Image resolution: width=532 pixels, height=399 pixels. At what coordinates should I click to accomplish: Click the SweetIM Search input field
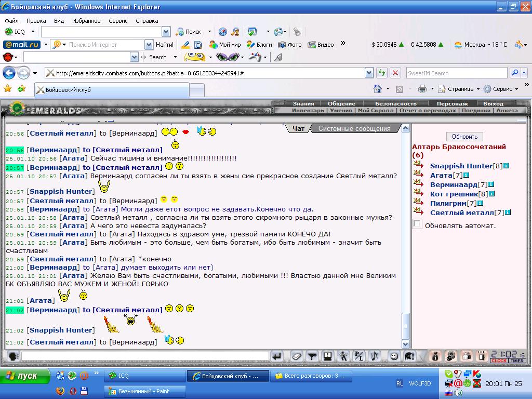coord(457,73)
